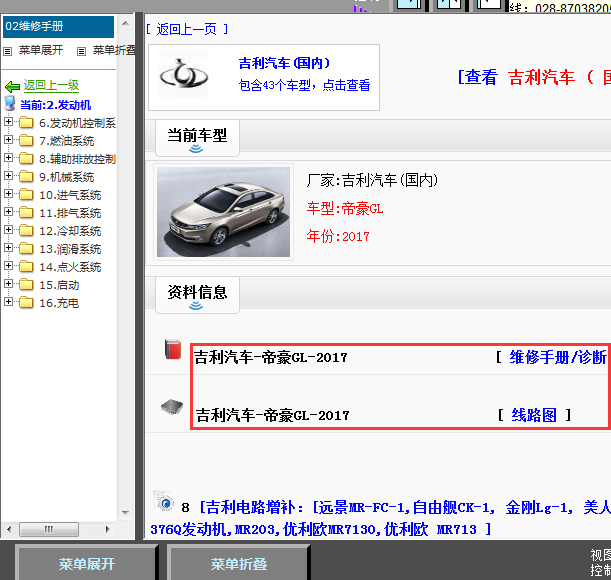Click the 查看 吉利汽车 header link
The height and width of the screenshot is (580, 611).
(534, 77)
